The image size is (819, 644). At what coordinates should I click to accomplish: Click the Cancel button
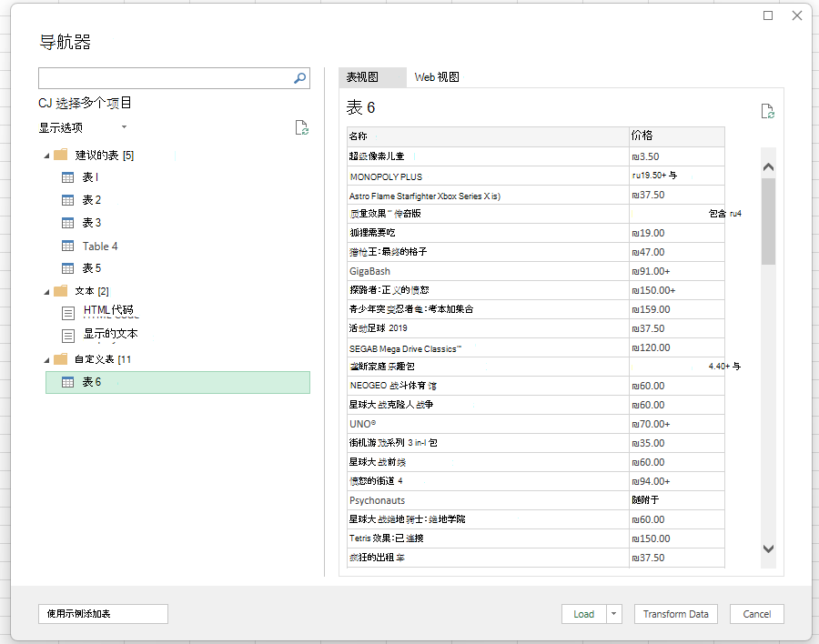pyautogui.click(x=757, y=614)
